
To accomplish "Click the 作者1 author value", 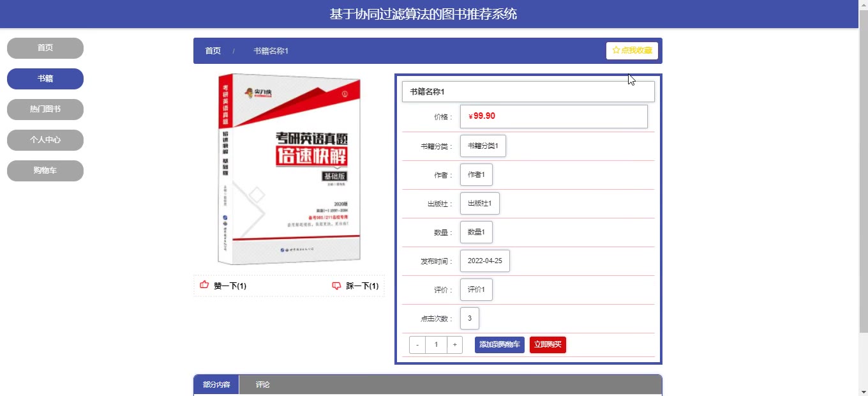I will [x=476, y=174].
